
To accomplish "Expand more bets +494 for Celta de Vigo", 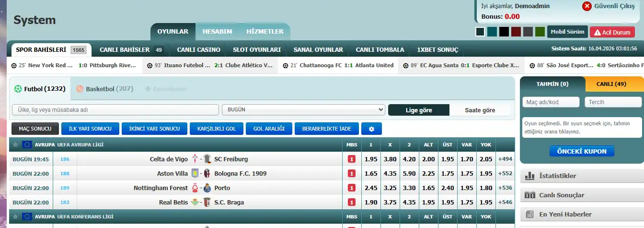I will pos(505,159).
